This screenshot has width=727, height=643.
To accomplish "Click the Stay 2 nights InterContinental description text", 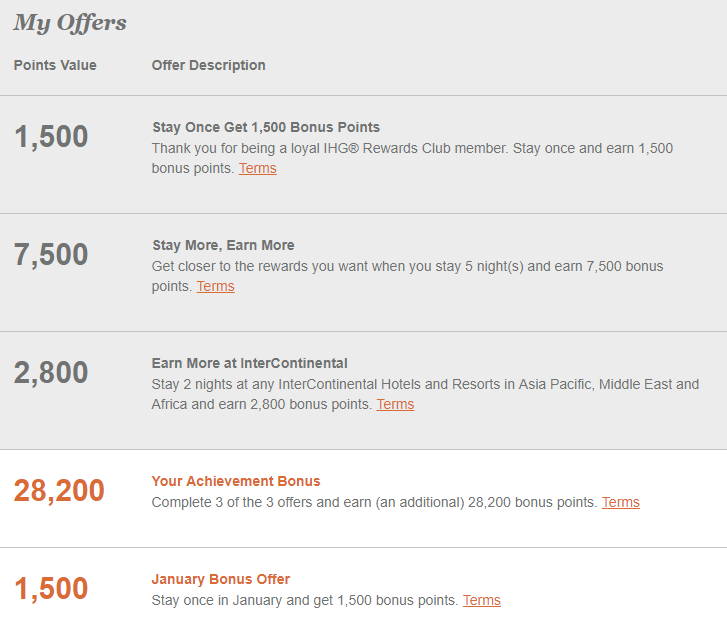I will click(425, 395).
